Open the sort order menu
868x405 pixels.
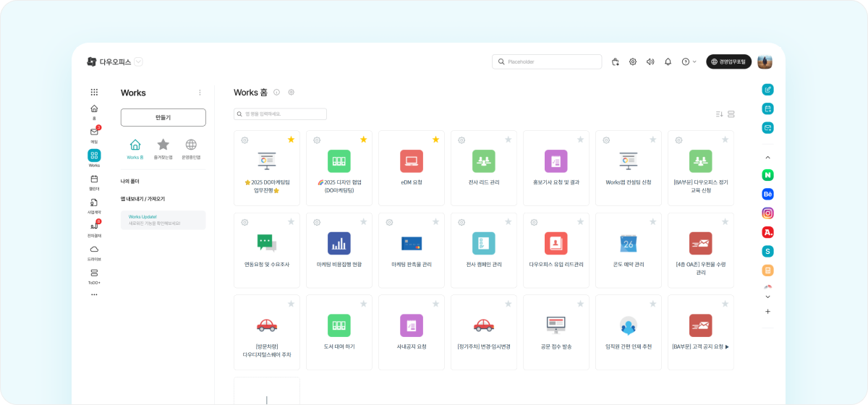(x=719, y=114)
